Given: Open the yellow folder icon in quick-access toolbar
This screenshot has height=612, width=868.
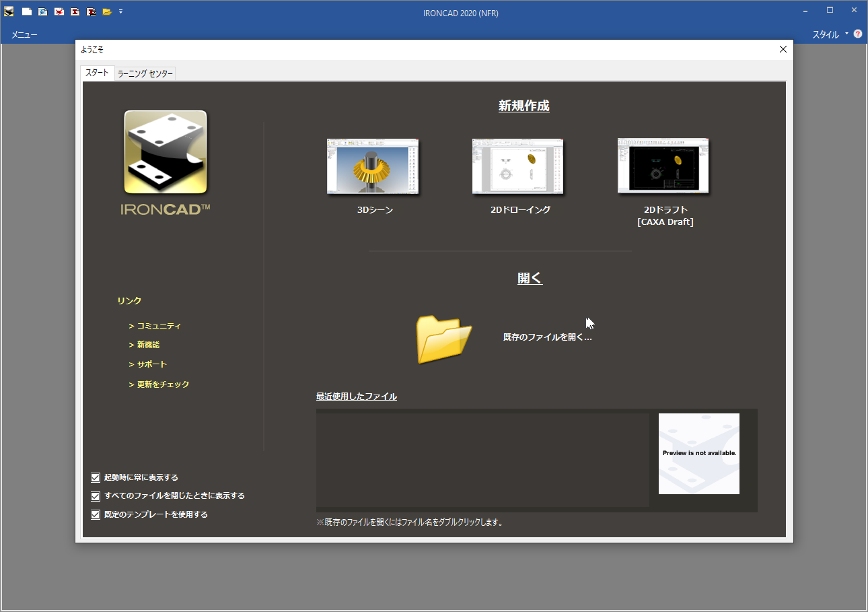Looking at the screenshot, I should point(107,11).
